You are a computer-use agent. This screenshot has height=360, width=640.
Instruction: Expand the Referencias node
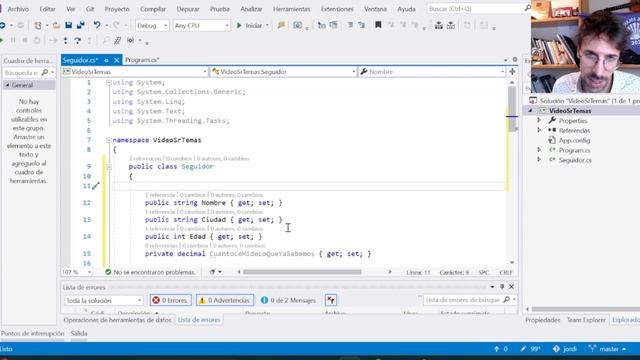(x=539, y=130)
